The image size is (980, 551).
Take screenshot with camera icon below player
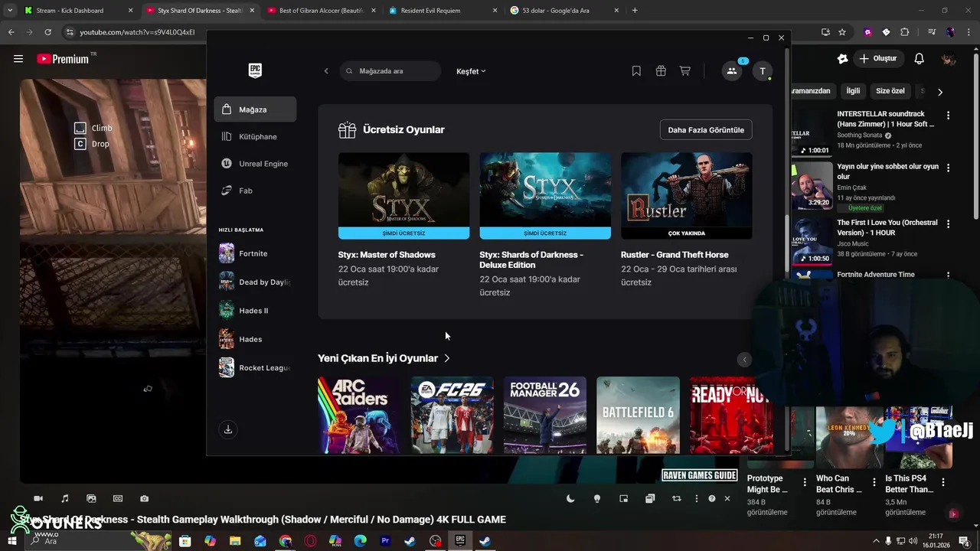pos(144,498)
